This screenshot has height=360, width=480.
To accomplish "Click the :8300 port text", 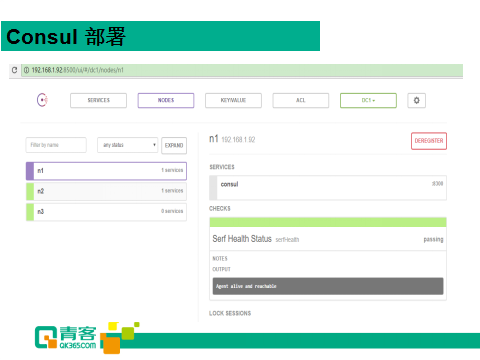I will coord(437,184).
